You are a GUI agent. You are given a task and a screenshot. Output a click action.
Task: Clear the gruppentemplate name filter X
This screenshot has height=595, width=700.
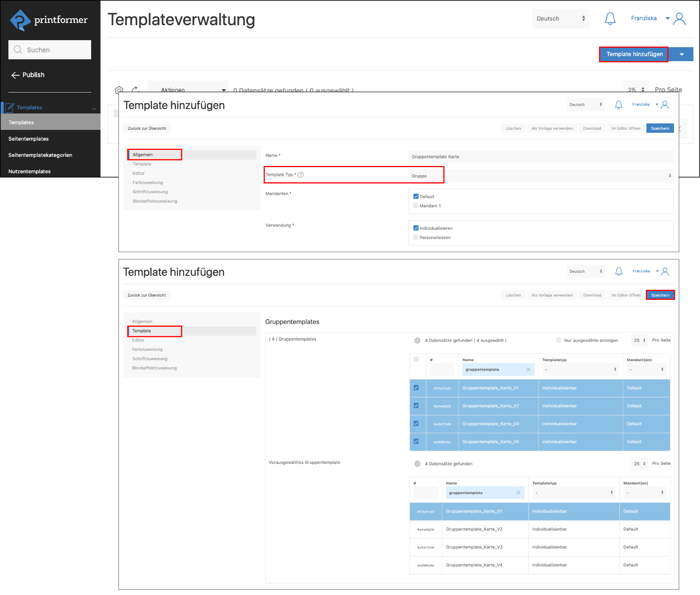(528, 370)
